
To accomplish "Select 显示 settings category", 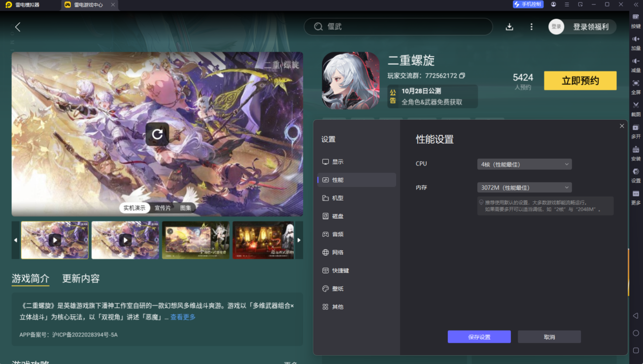I will point(357,162).
